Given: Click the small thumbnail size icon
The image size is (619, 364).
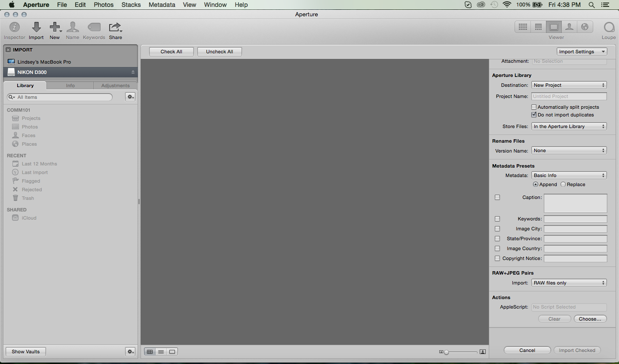Looking at the screenshot, I should pos(441,352).
